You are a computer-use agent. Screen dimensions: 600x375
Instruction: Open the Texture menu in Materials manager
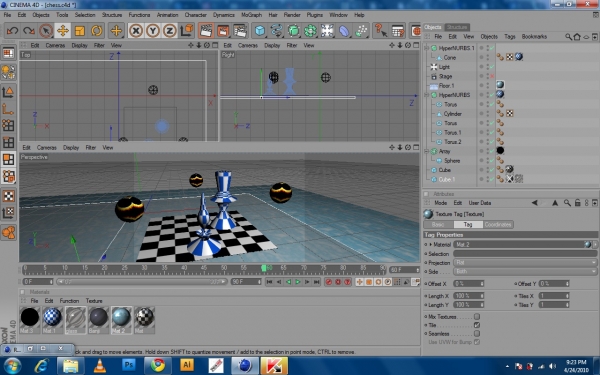point(94,301)
